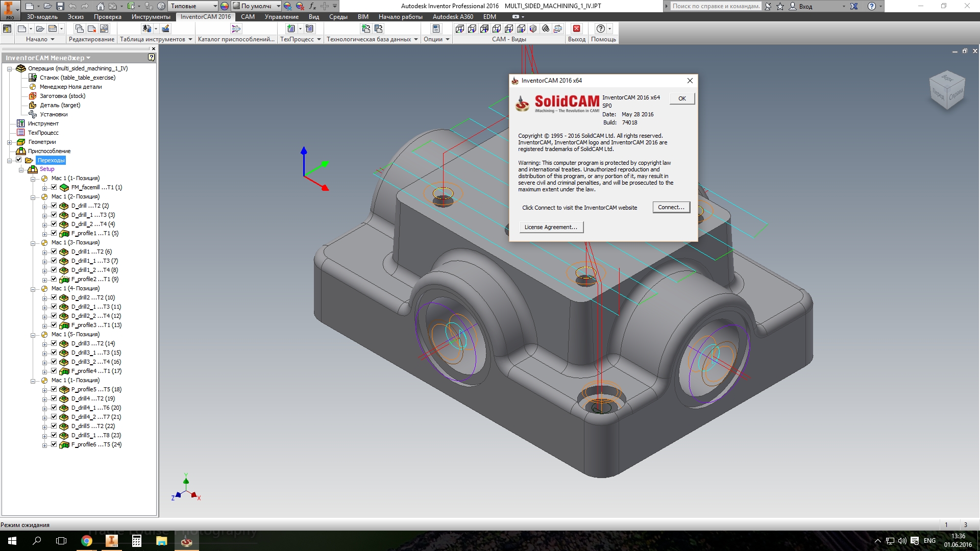Open the fixture catalog icon
Screen dimensions: 980x551
(x=236, y=29)
